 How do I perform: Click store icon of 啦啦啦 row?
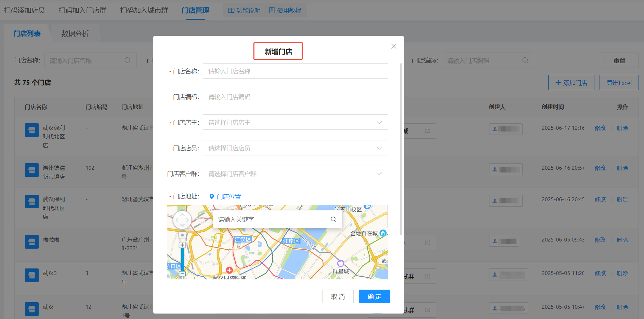32,242
